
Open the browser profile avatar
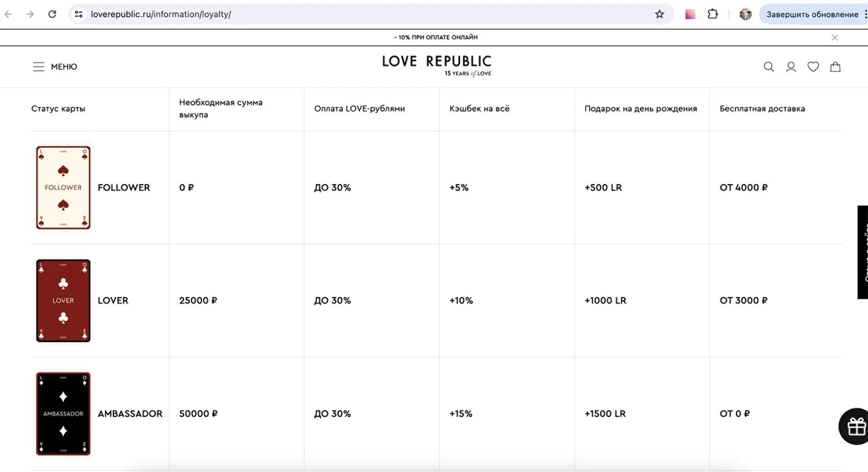[745, 14]
